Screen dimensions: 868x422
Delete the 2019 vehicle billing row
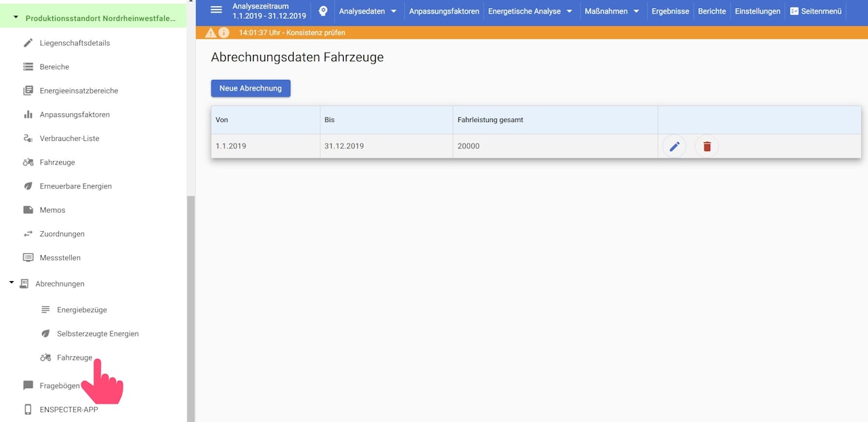707,146
